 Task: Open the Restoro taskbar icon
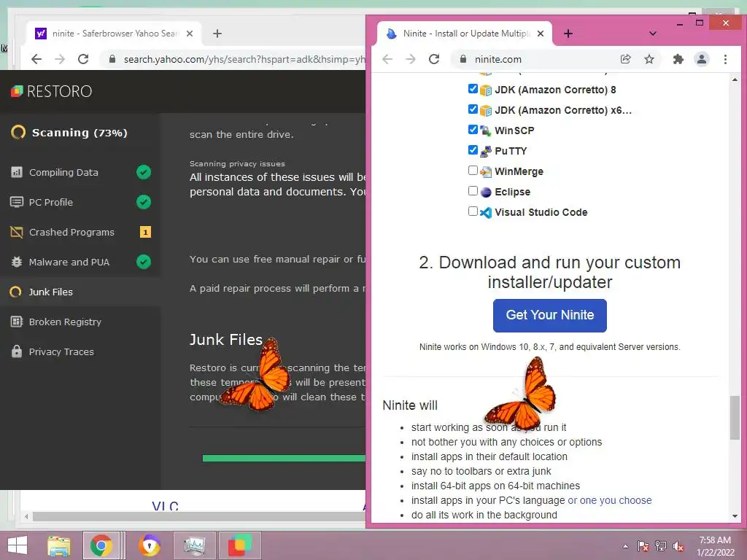click(239, 545)
